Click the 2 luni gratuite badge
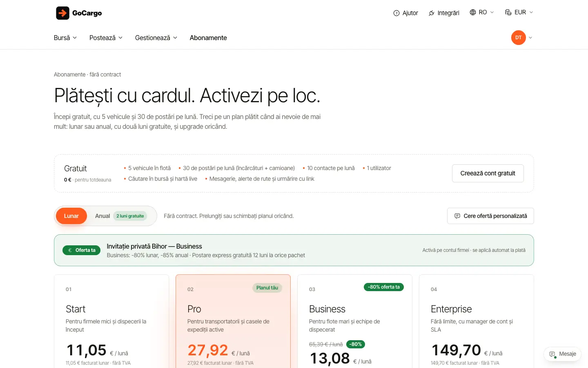Image resolution: width=588 pixels, height=368 pixels. tap(130, 216)
